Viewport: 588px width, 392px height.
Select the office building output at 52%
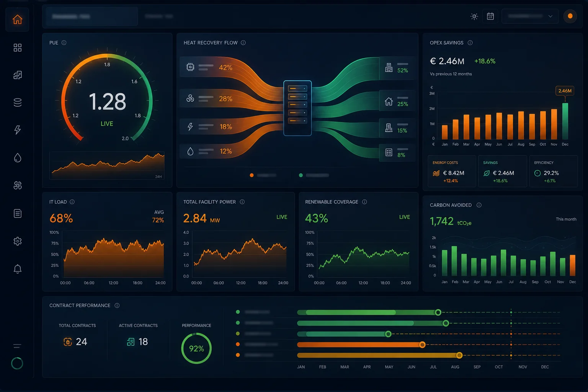point(397,68)
